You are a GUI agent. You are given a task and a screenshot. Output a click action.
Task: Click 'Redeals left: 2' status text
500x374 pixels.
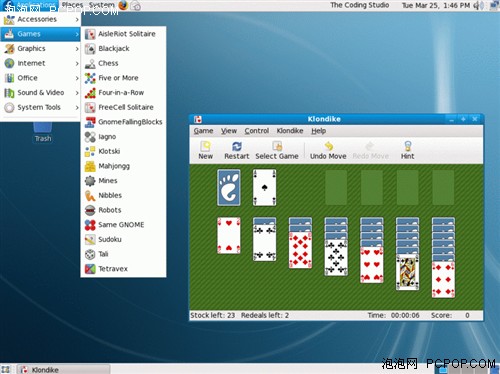[265, 315]
